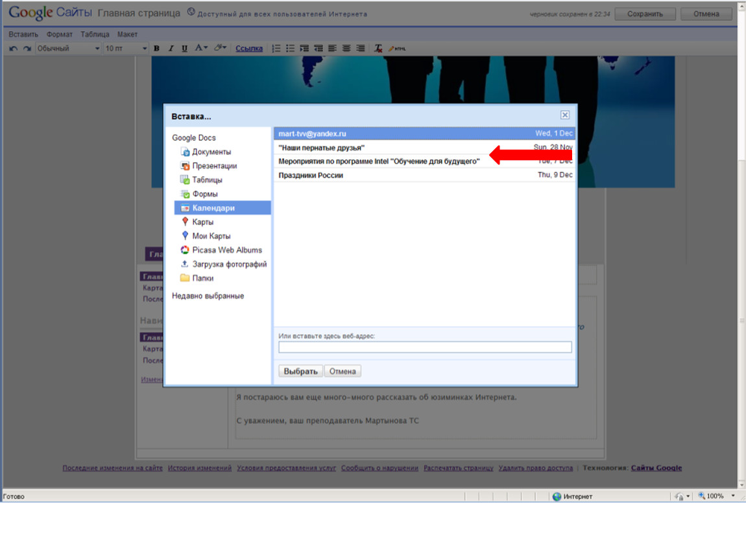Click the Интернет zone status icon
This screenshot has height=560, width=746.
[557, 496]
